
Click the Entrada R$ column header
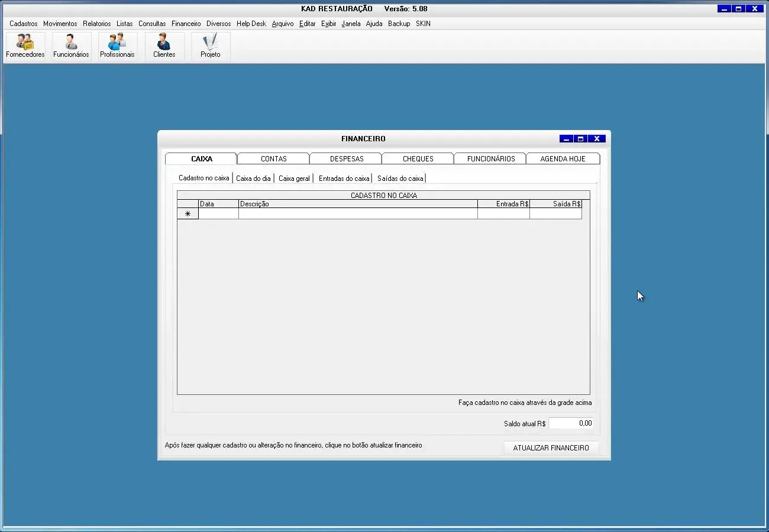(x=504, y=203)
